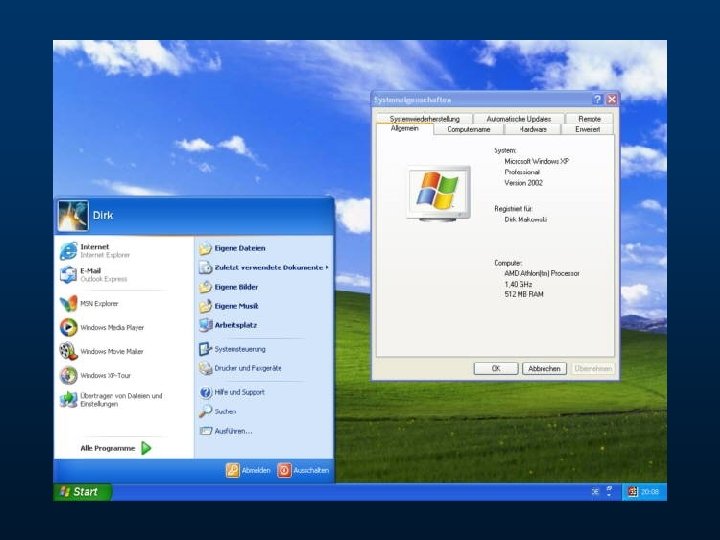The width and height of the screenshot is (720, 540).
Task: Open Eigene Bilder folder icon
Action: coord(205,287)
